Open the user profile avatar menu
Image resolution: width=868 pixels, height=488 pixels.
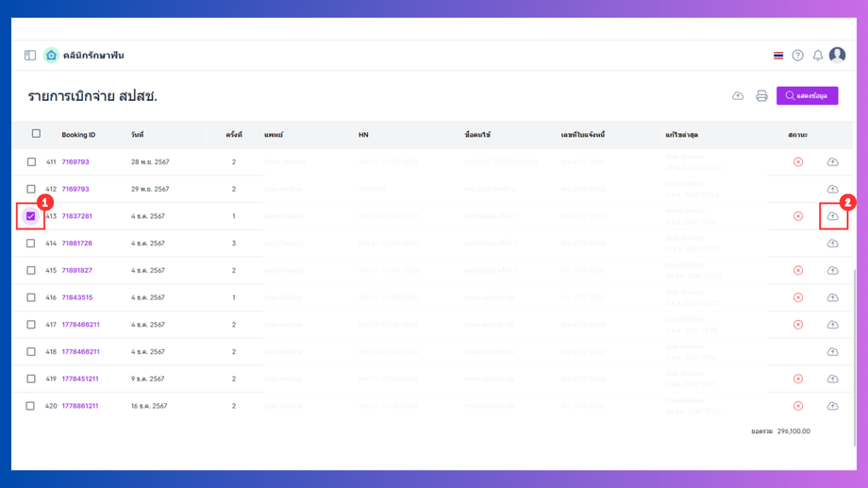[837, 56]
